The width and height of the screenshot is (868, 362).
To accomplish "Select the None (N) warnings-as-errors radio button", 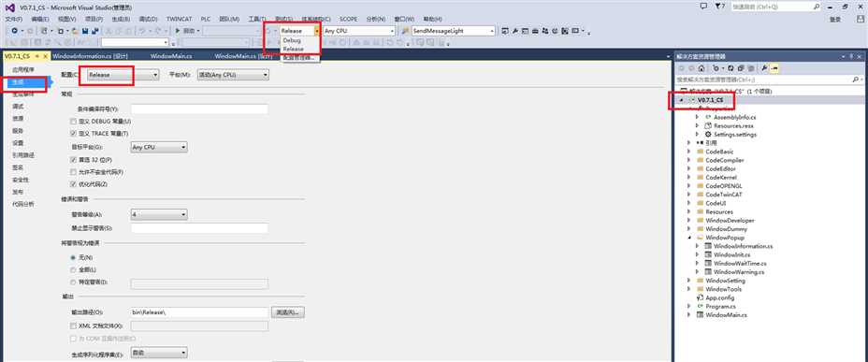I will (74, 258).
